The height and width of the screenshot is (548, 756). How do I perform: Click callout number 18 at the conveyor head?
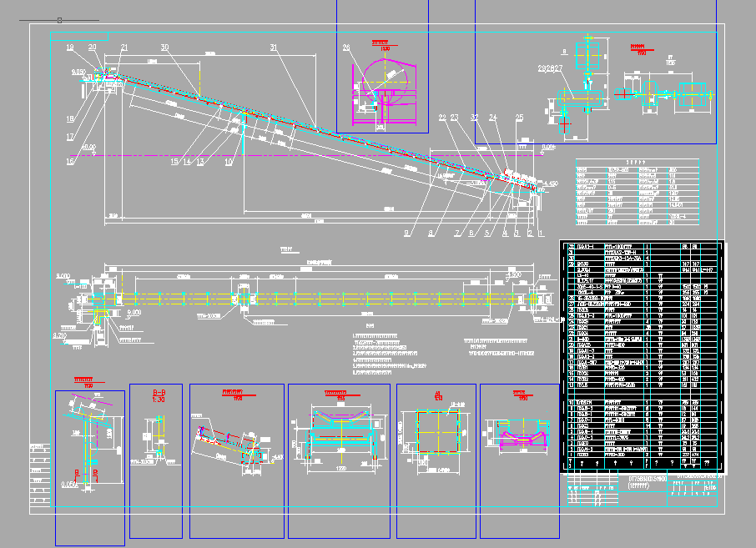coord(70,48)
